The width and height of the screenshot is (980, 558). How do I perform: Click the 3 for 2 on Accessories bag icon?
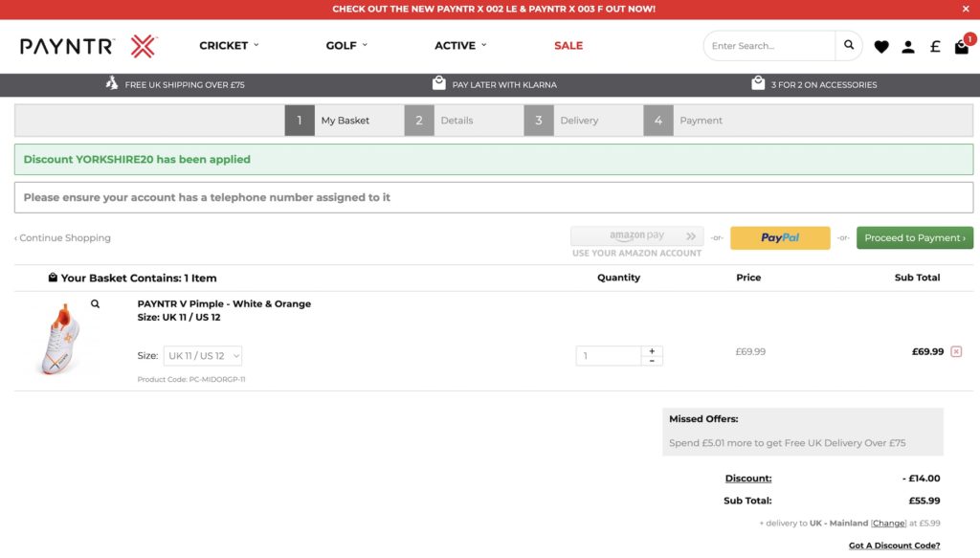(758, 83)
